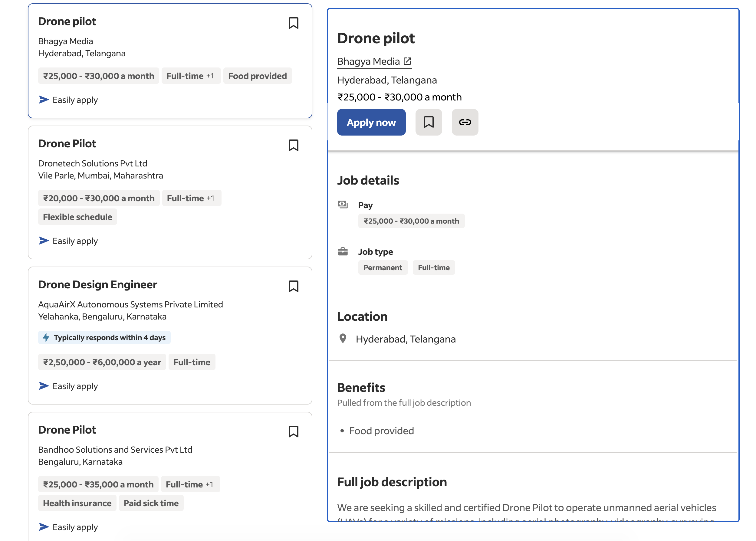The height and width of the screenshot is (541, 756).
Task: Copy job link using chain icon
Action: (x=465, y=122)
